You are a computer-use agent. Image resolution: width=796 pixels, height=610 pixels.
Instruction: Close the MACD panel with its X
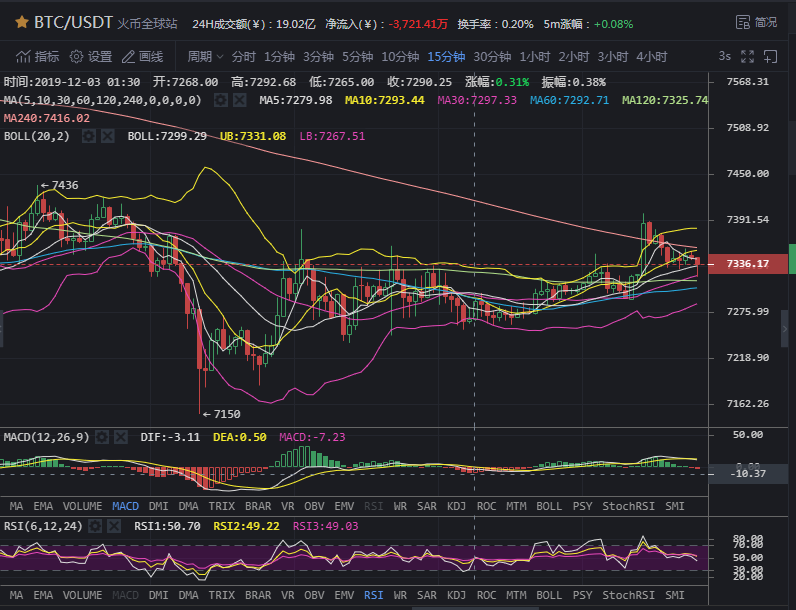tap(121, 437)
